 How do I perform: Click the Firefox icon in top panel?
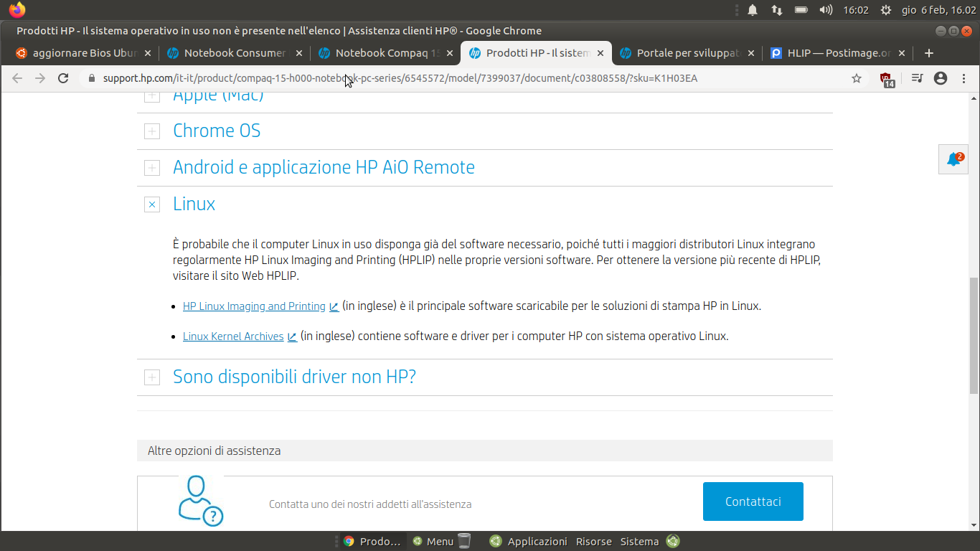tap(17, 10)
